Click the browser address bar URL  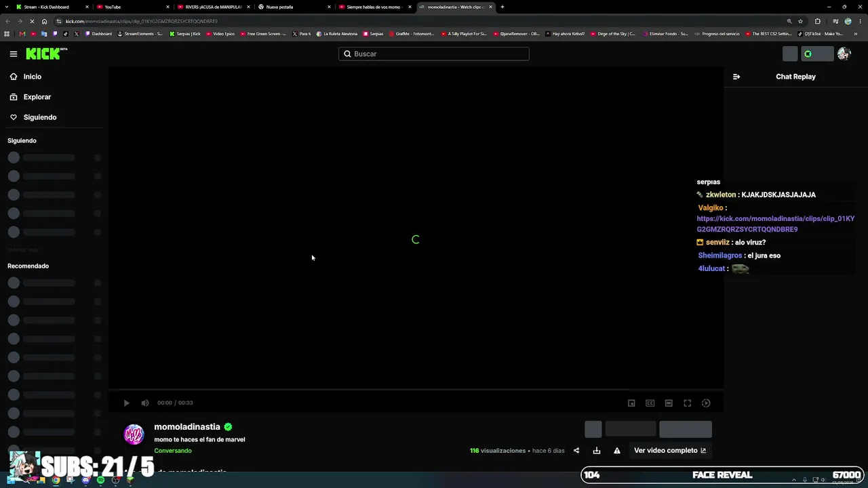pos(141,21)
